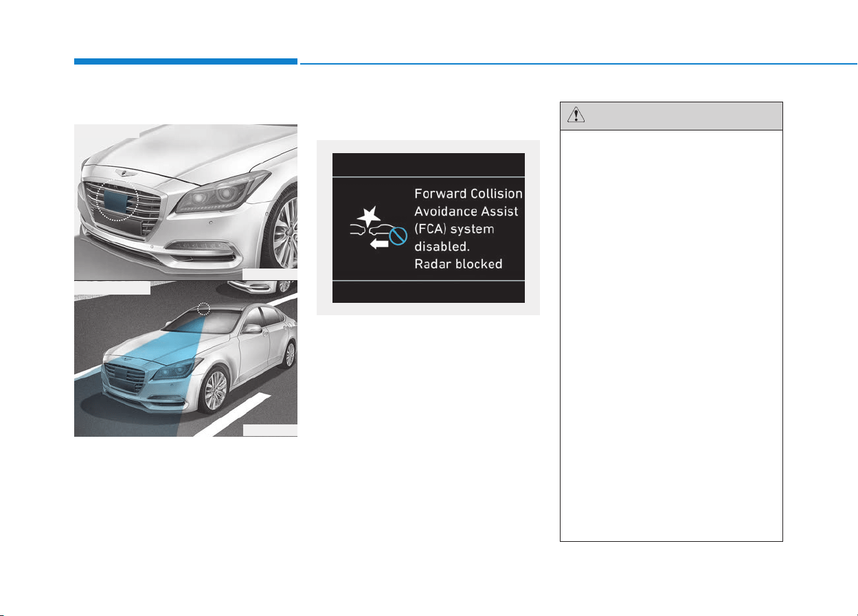Image resolution: width=858 pixels, height=616 pixels.
Task: Click the blue section header bar
Action: (x=185, y=62)
